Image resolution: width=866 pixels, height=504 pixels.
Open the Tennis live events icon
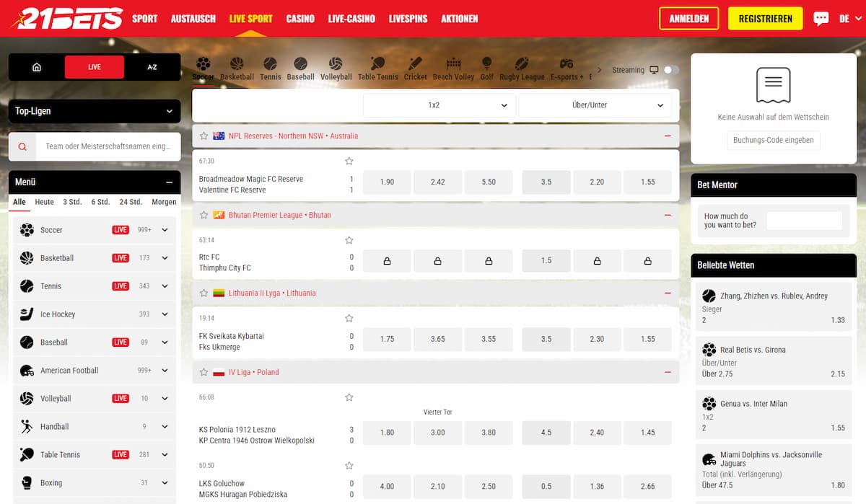[270, 65]
